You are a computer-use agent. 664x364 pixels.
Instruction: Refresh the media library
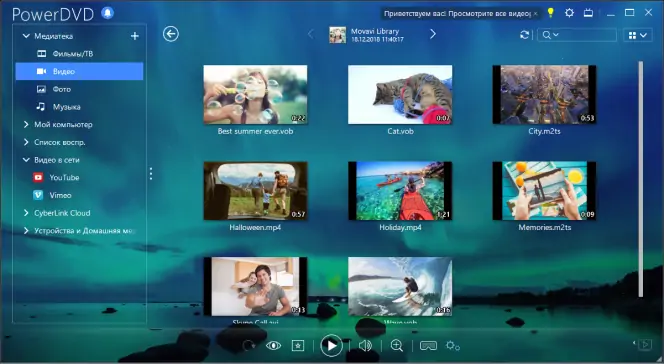(x=524, y=35)
